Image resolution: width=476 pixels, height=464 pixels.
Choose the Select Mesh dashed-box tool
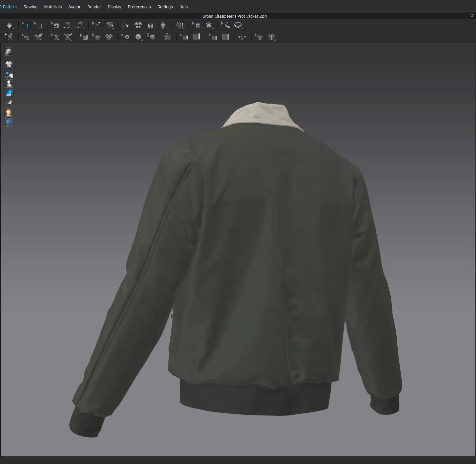tap(39, 25)
